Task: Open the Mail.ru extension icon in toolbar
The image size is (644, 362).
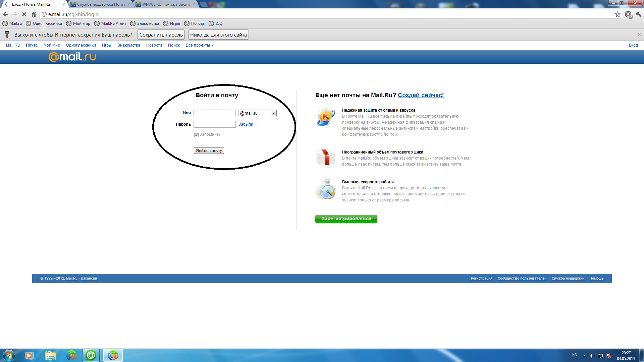Action: point(628,14)
